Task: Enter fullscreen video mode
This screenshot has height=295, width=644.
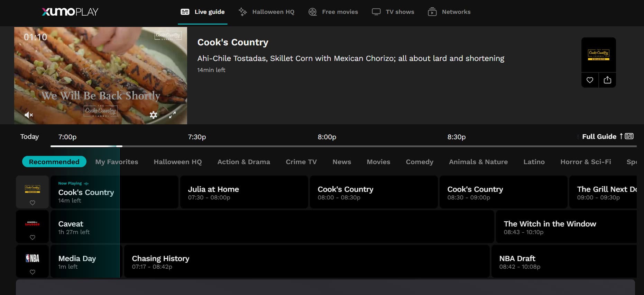Action: tap(172, 115)
